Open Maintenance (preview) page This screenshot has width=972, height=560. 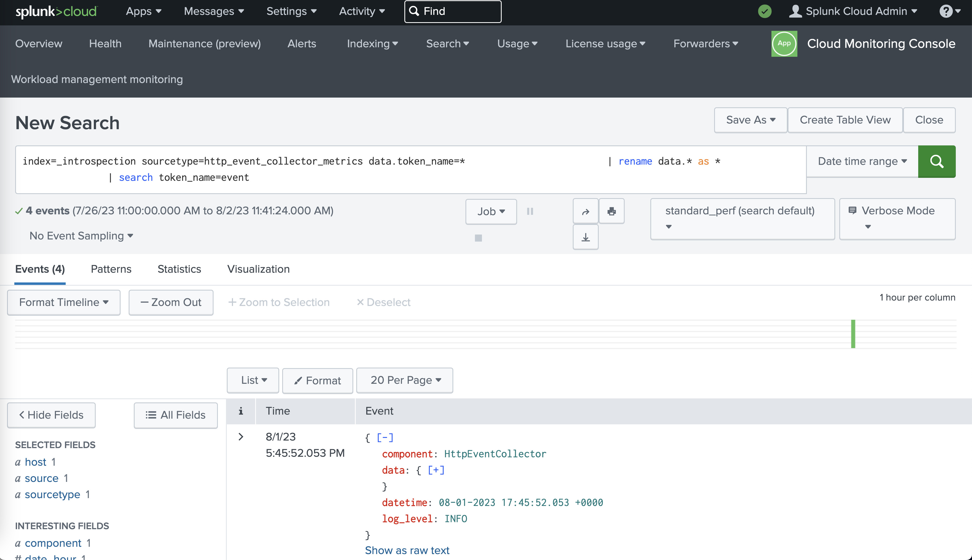(x=205, y=44)
